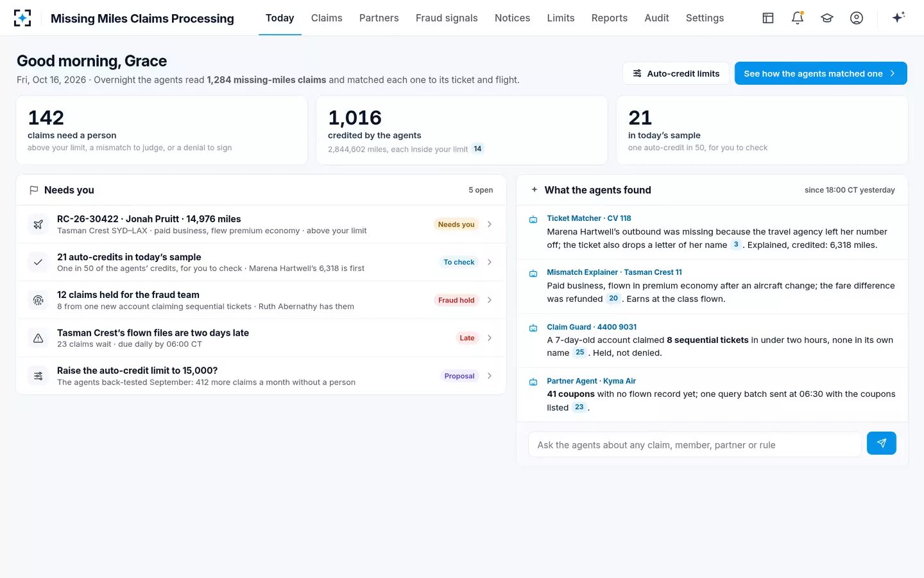Open the Audit tab
The width and height of the screenshot is (924, 578).
click(x=657, y=18)
